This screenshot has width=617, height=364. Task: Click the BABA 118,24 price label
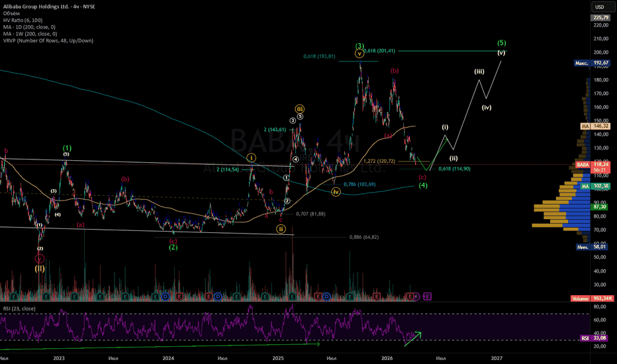[593, 165]
